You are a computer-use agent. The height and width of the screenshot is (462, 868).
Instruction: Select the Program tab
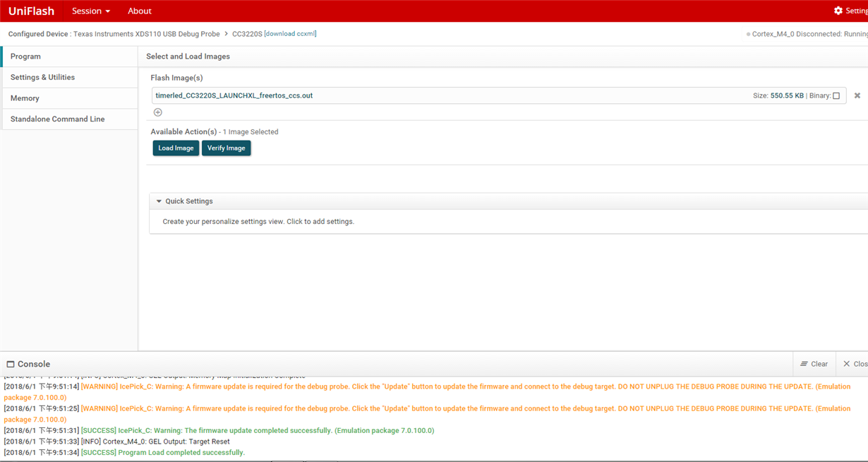[x=25, y=56]
